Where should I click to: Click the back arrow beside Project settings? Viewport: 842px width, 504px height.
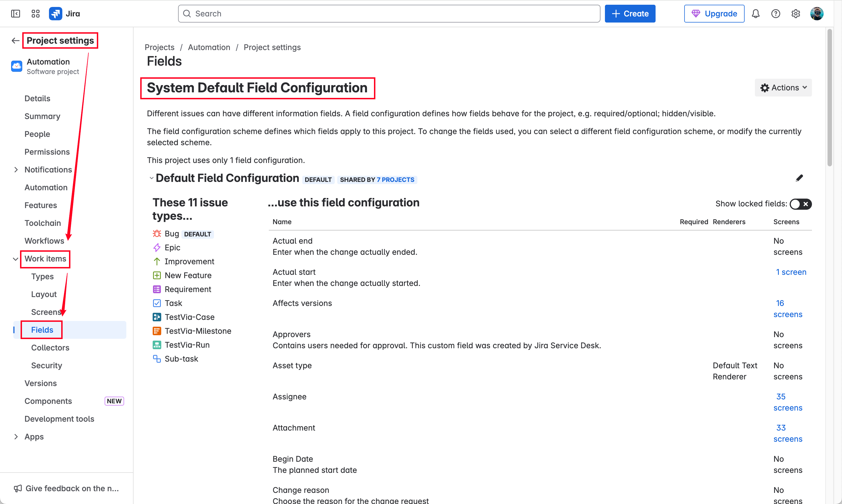pyautogui.click(x=15, y=41)
